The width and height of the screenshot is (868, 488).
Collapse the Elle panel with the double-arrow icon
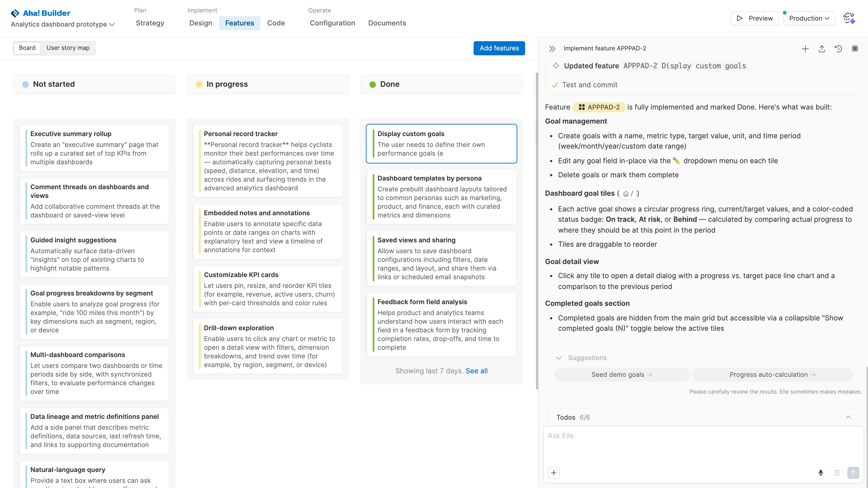(x=552, y=49)
